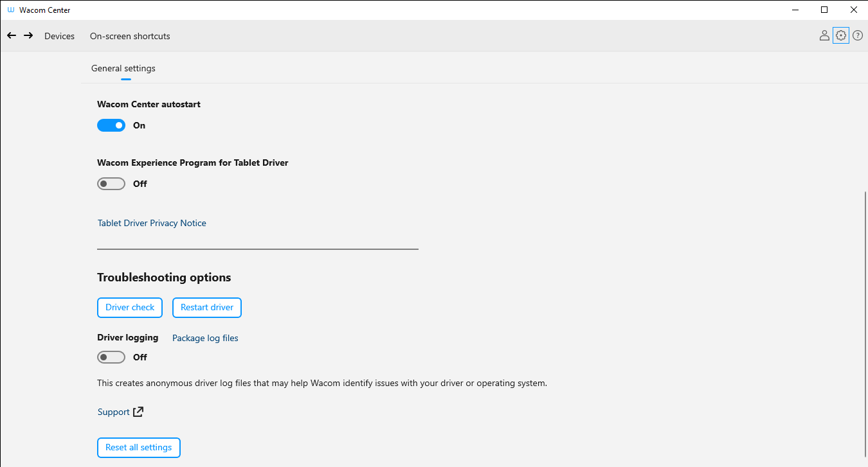
Task: Enable Wacom Experience Program toggle
Action: (x=111, y=184)
